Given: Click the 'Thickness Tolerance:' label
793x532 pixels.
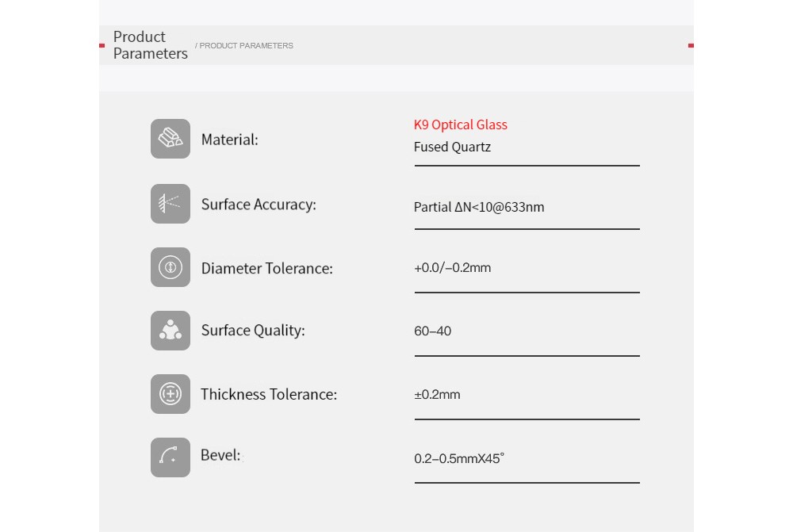Looking at the screenshot, I should (269, 395).
